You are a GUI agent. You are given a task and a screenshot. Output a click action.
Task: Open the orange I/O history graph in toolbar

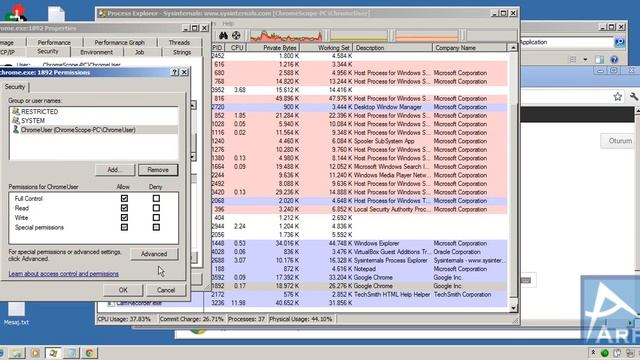coord(427,36)
